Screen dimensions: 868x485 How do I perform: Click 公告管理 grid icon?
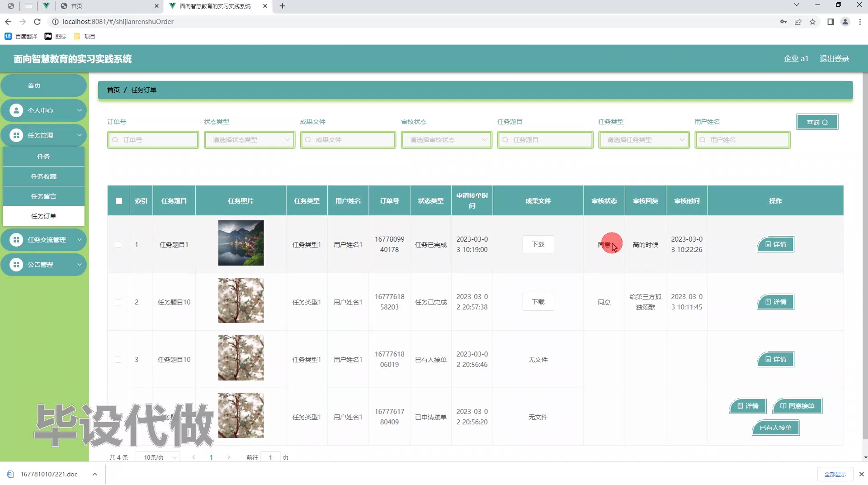pyautogui.click(x=16, y=265)
